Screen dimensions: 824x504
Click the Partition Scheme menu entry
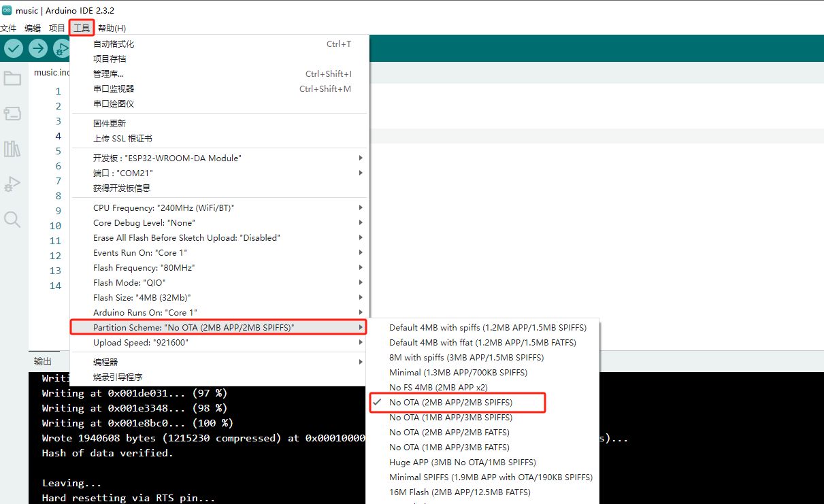219,327
